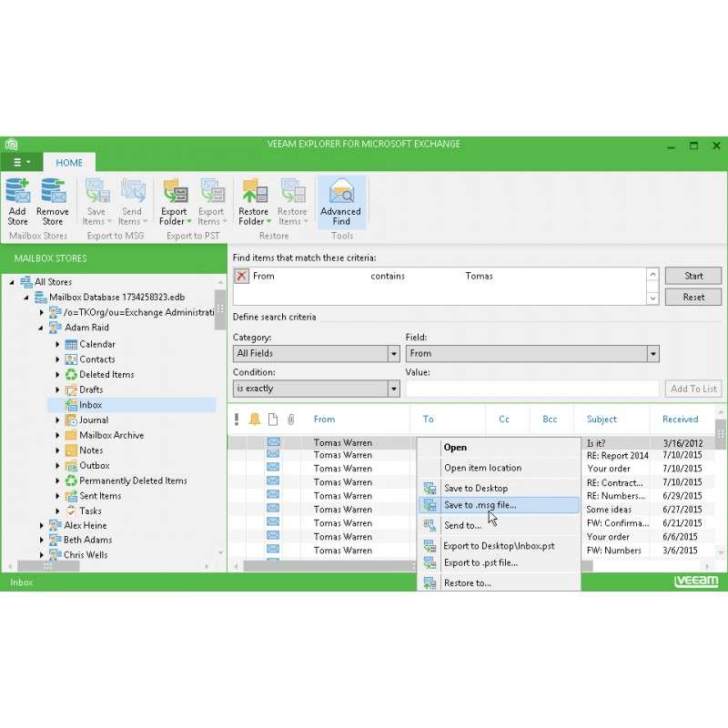Open the Category 'All Fields' dropdown
Image resolution: width=728 pixels, height=728 pixels.
pyautogui.click(x=394, y=354)
